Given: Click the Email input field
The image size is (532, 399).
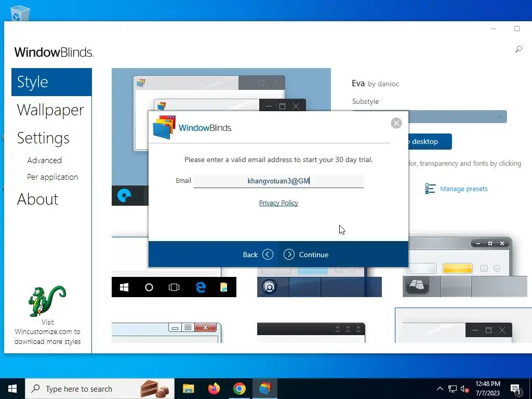Looking at the screenshot, I should point(278,181).
